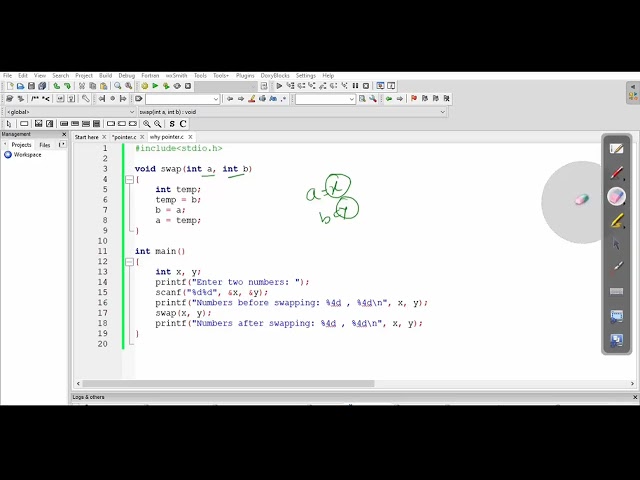Open the wxSmith menu

pyautogui.click(x=176, y=76)
